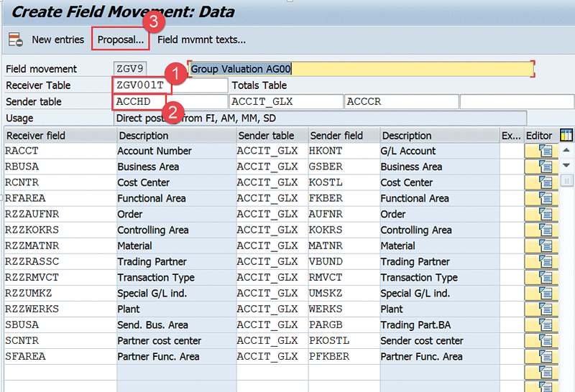Click the Proposal... button
This screenshot has height=392, width=575.
tap(120, 39)
